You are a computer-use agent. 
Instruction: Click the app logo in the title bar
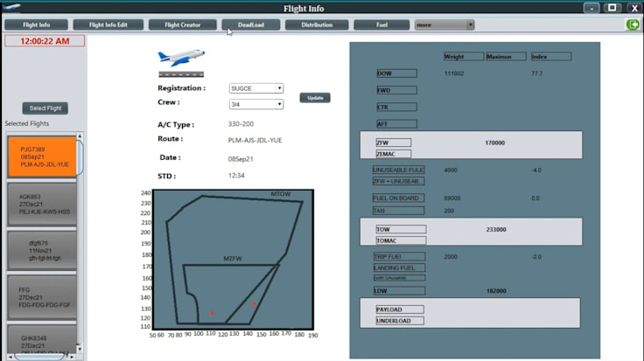pyautogui.click(x=12, y=8)
